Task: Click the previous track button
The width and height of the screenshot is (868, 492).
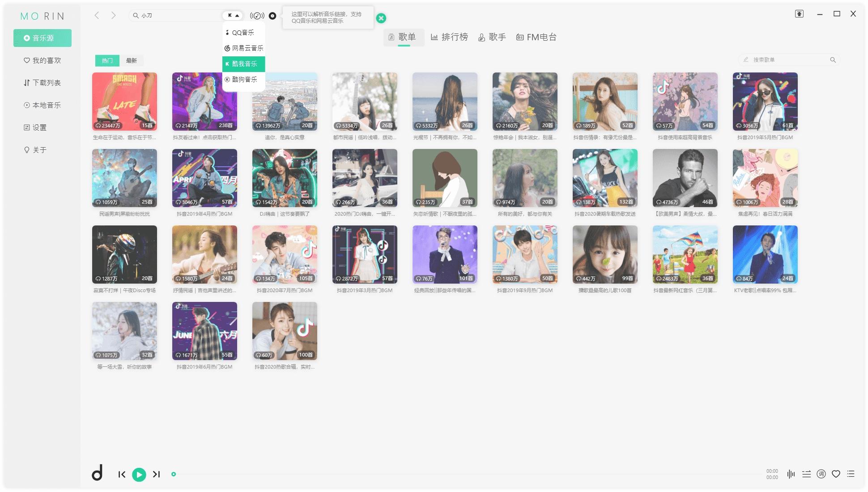Action: [122, 475]
